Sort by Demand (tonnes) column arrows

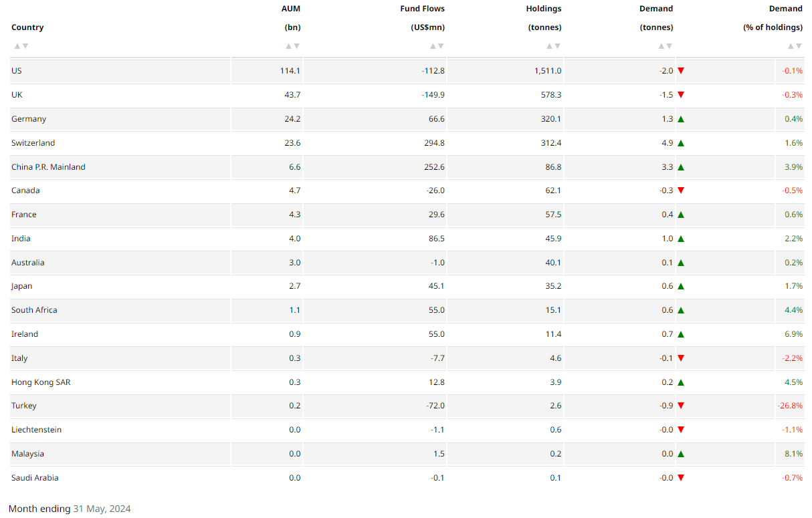pyautogui.click(x=666, y=46)
